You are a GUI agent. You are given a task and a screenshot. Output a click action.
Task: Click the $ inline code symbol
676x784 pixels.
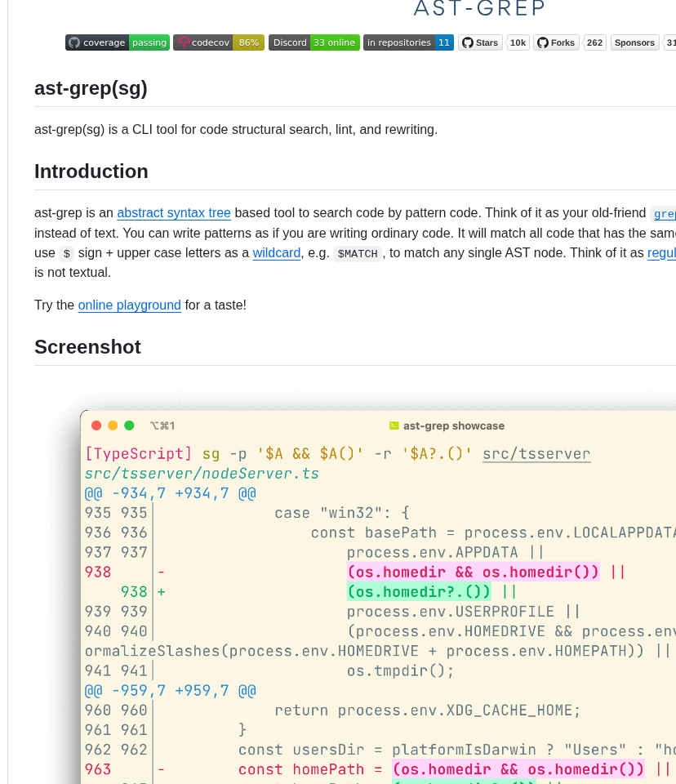pos(66,253)
